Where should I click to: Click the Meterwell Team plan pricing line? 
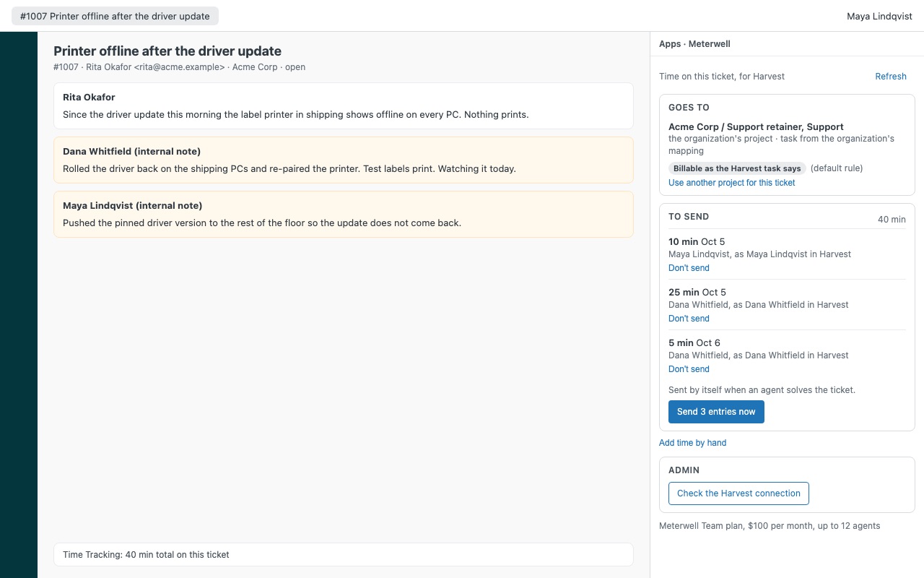coord(770,526)
